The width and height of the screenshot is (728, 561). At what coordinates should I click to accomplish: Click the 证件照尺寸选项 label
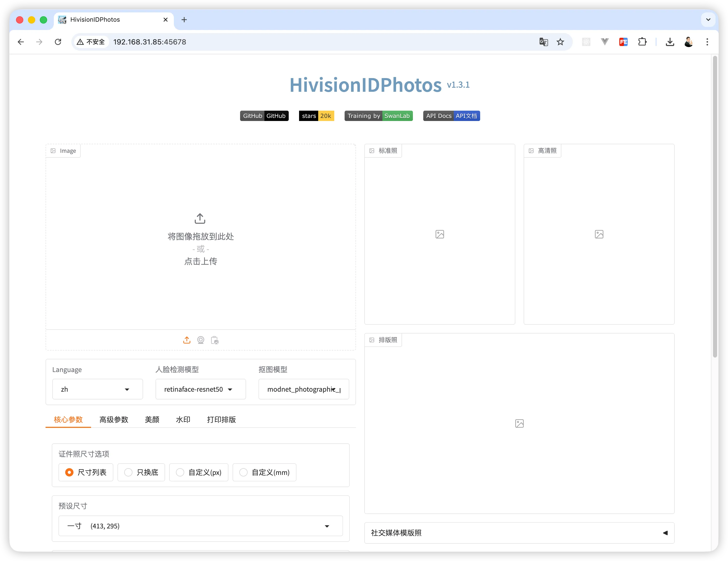pos(84,454)
